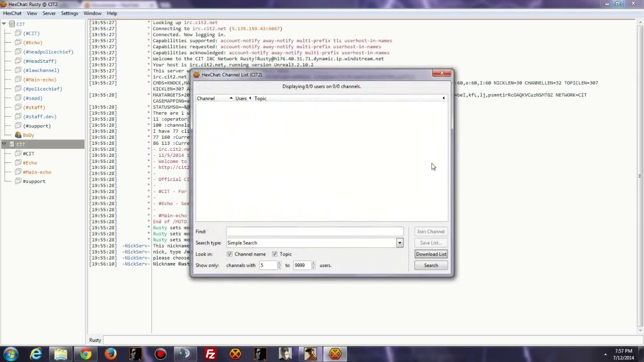Click the maximum users field showing 9999
Viewport: 644px width, 362px height.
[x=302, y=265]
